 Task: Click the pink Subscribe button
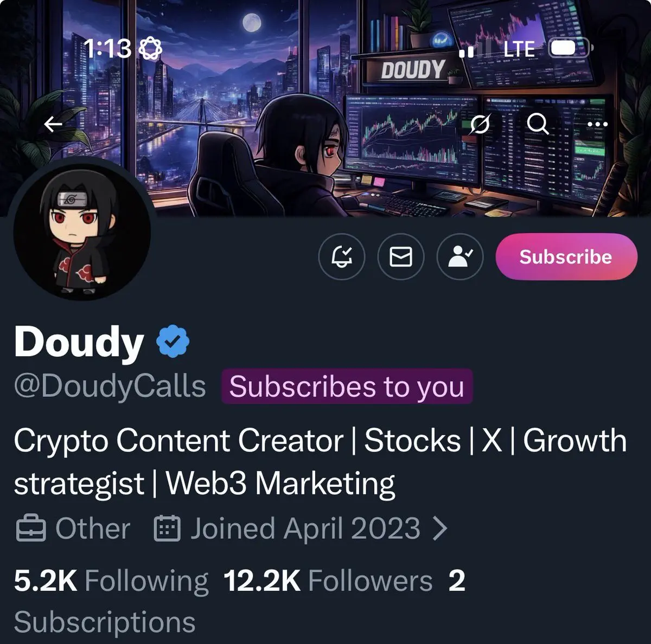pyautogui.click(x=566, y=256)
